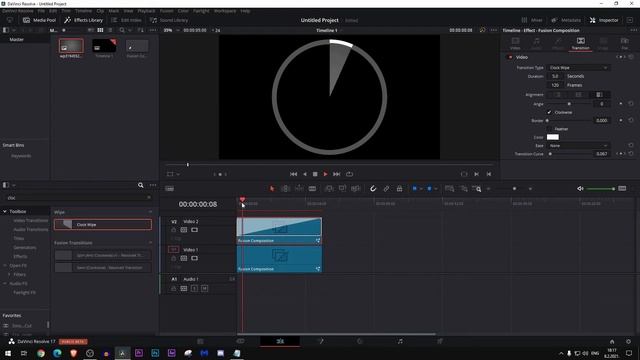
Task: Select the Dynamic Trim tool
Action: pyautogui.click(x=299, y=188)
